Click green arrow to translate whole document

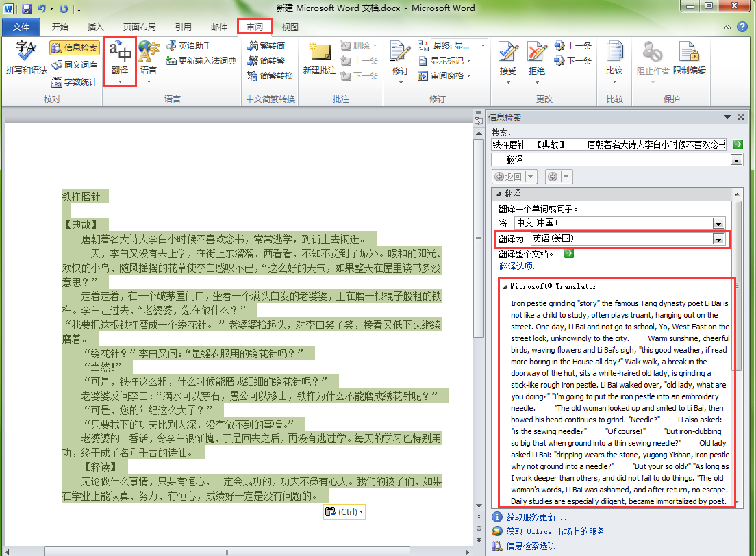click(x=569, y=253)
